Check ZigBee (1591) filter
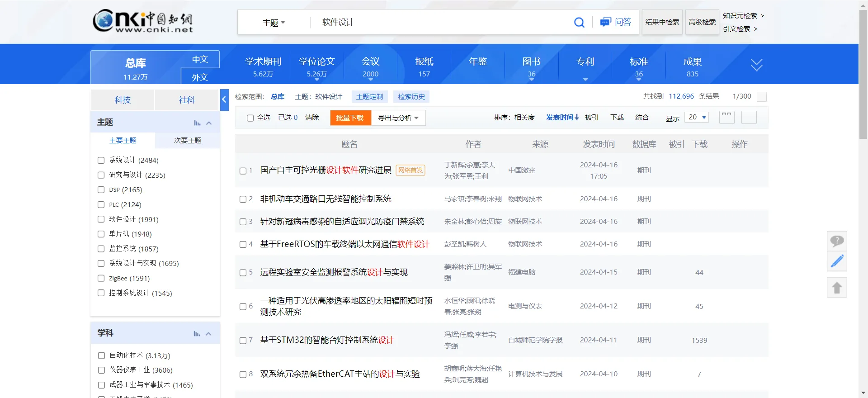This screenshot has width=868, height=398. click(x=101, y=279)
